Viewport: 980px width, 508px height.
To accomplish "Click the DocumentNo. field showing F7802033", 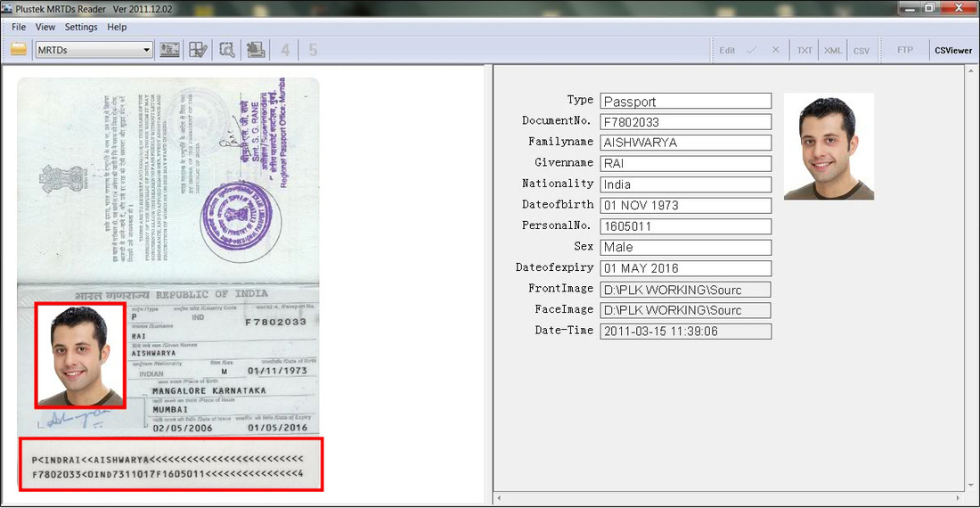I will [x=686, y=122].
